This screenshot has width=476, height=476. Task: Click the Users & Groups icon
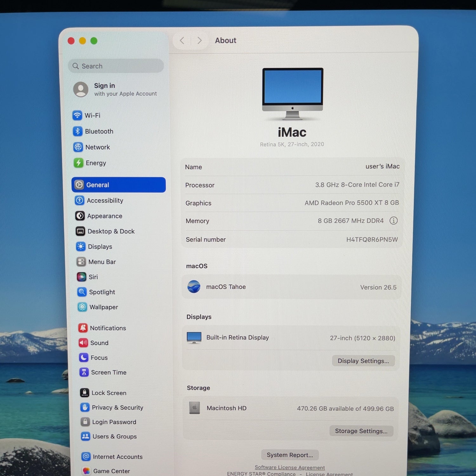(x=85, y=436)
